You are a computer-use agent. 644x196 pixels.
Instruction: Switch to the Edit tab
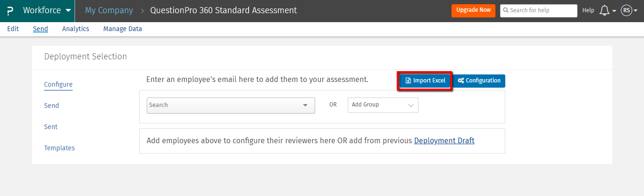(13, 29)
